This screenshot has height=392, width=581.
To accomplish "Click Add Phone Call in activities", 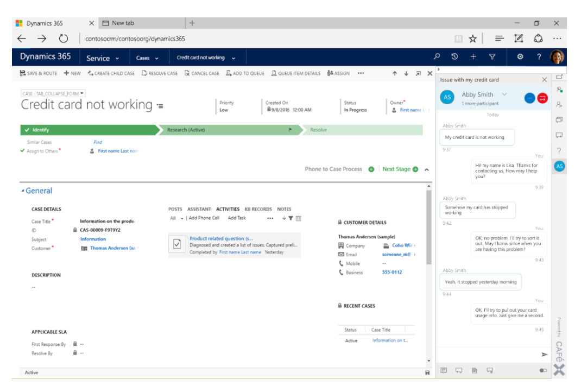I will click(x=204, y=218).
